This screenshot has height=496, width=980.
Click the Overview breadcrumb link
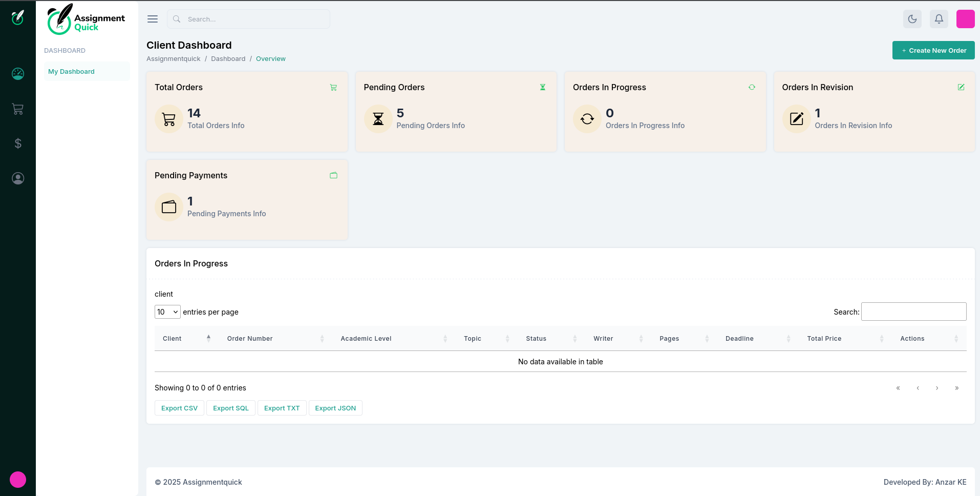270,59
